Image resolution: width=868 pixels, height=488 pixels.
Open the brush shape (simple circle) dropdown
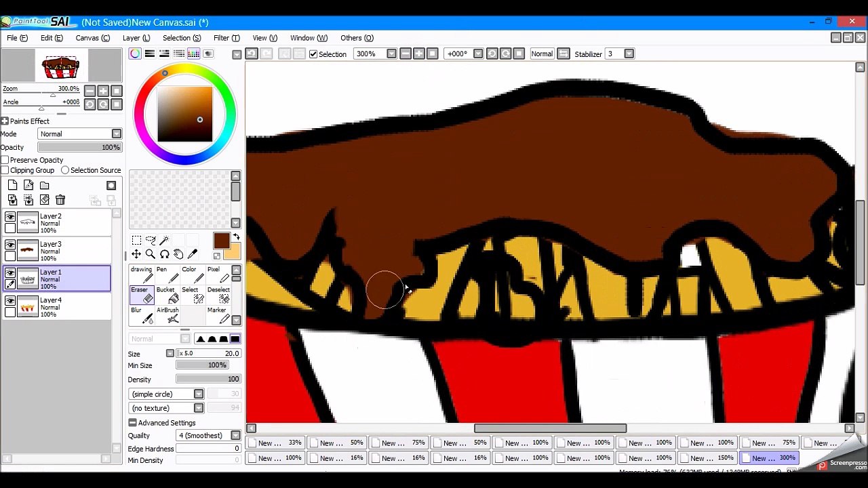click(x=166, y=394)
